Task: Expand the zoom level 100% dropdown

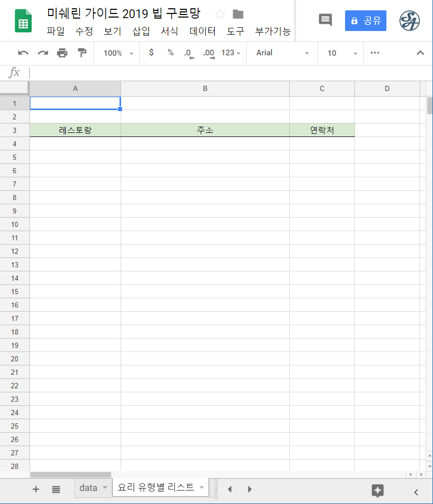Action: [x=118, y=53]
